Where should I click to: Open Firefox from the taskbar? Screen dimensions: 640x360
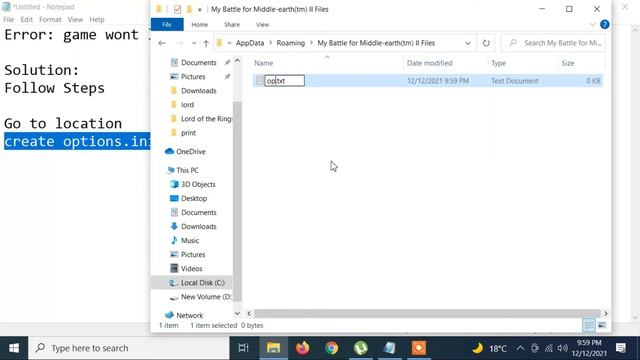point(302,348)
